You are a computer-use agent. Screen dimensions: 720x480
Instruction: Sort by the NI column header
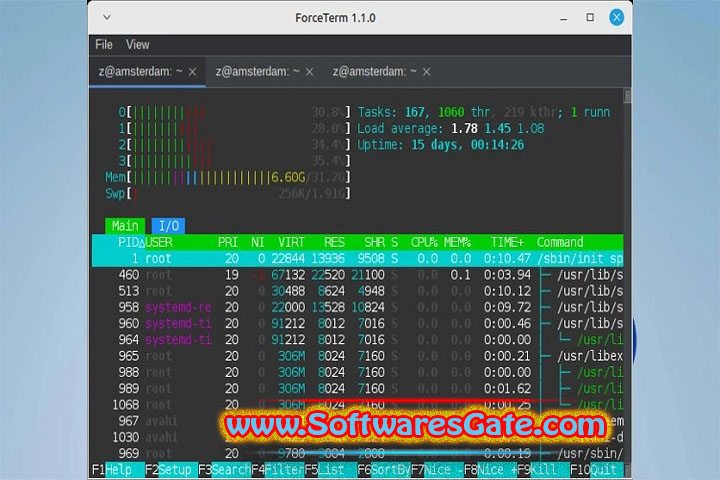[x=258, y=242]
